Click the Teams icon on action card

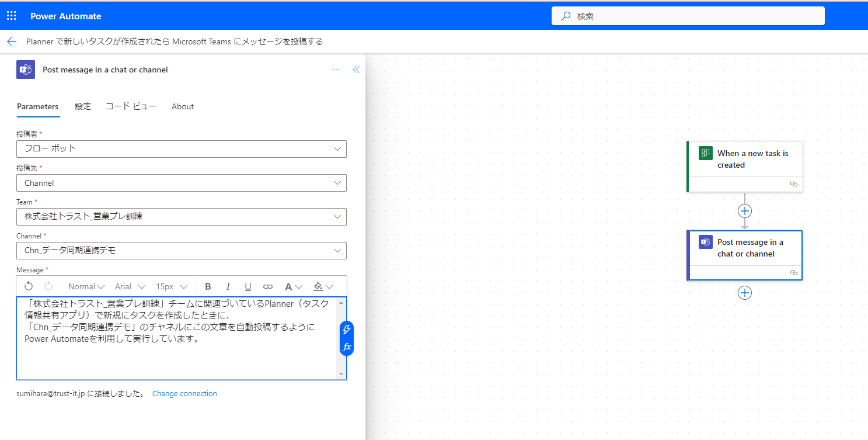[x=706, y=242]
